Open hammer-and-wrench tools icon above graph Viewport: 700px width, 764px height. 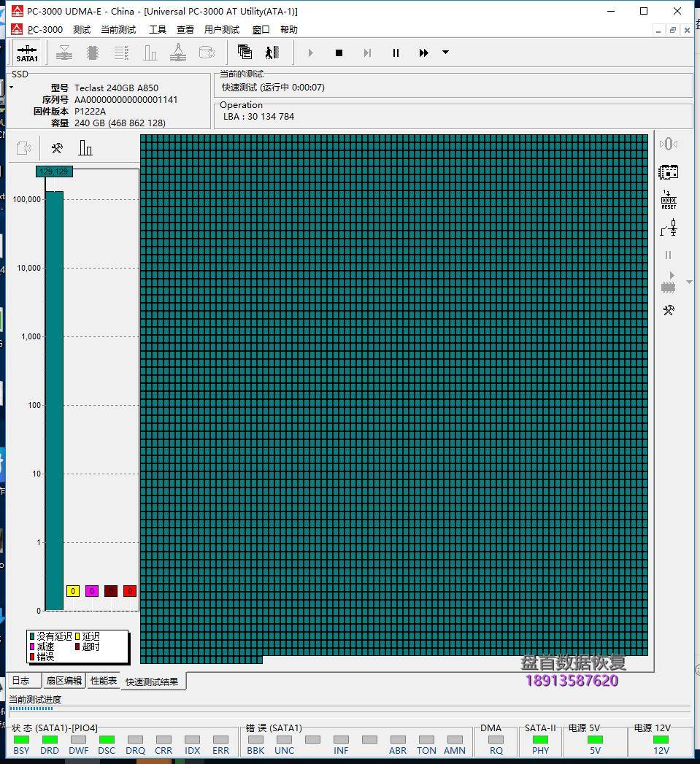[x=57, y=147]
